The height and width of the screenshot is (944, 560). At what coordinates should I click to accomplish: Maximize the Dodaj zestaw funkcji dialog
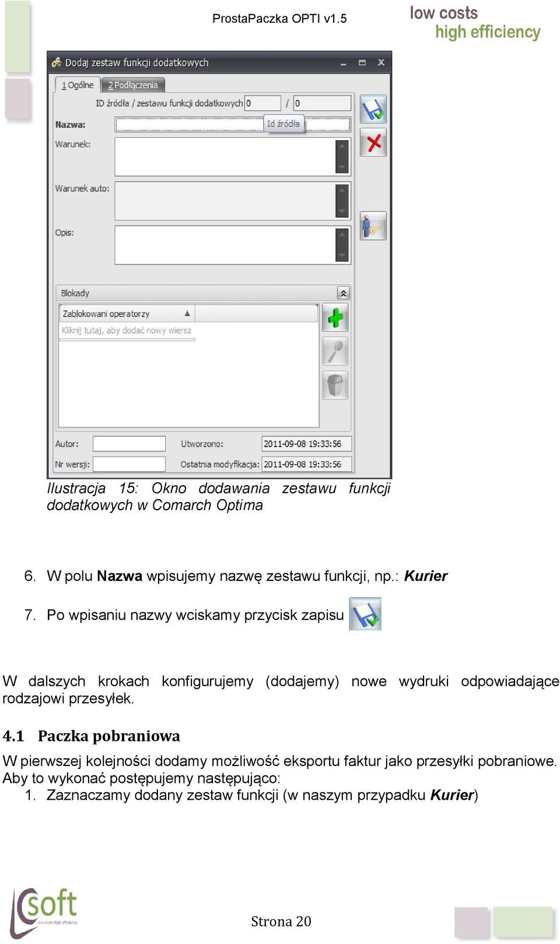362,62
